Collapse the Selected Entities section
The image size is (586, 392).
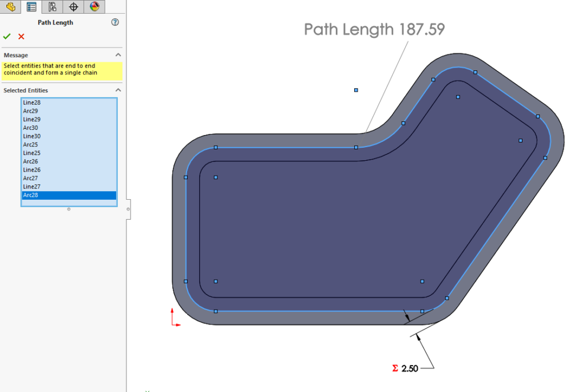[x=117, y=90]
